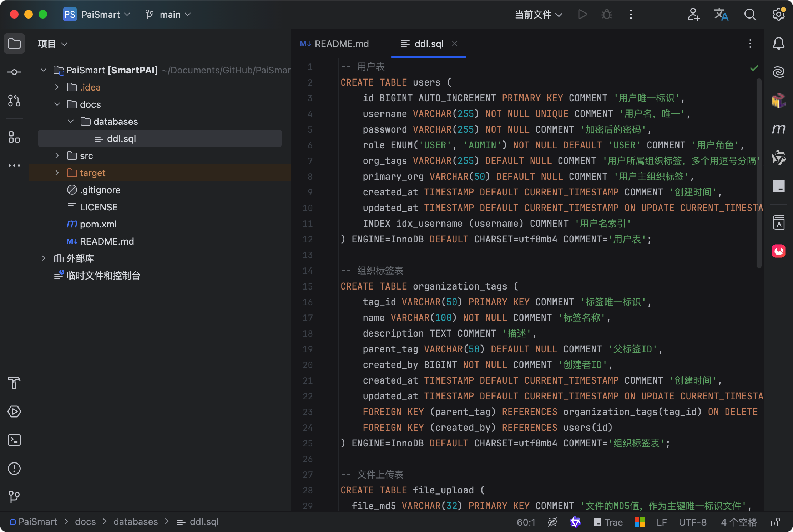Open the Terminal tool window

point(14,440)
